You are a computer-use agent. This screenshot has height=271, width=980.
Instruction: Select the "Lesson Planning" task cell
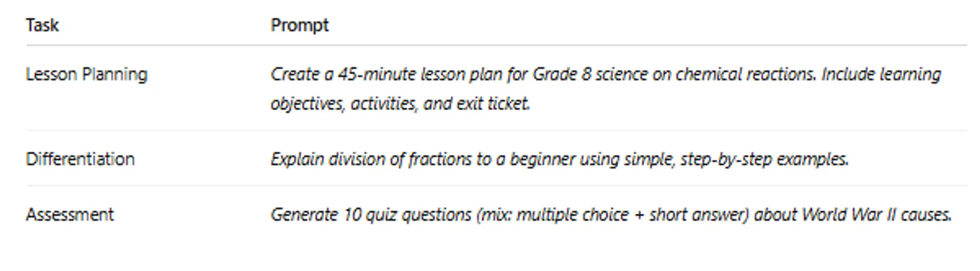pyautogui.click(x=87, y=75)
